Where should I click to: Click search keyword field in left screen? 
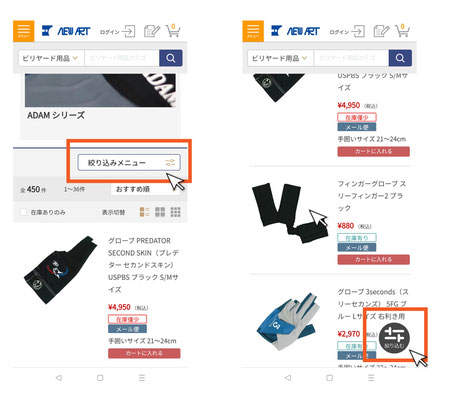click(122, 58)
